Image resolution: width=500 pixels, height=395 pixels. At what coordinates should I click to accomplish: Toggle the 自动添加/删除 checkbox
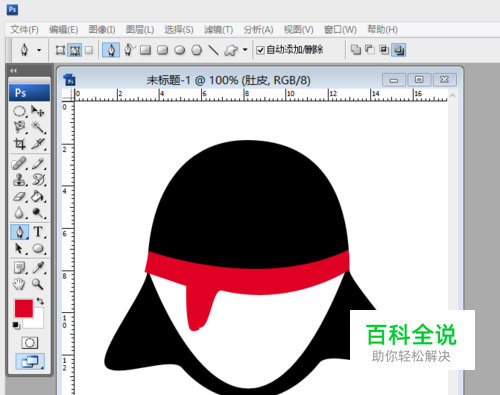(260, 50)
